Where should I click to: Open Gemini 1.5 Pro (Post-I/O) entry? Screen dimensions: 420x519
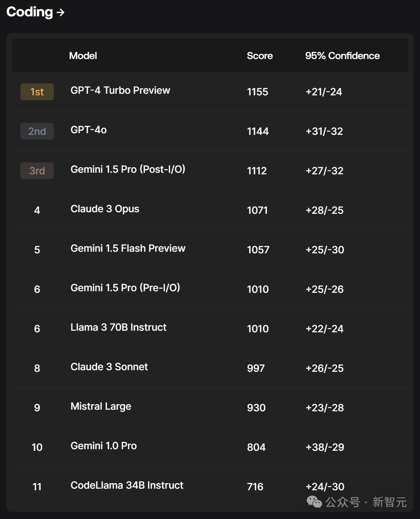(x=128, y=170)
